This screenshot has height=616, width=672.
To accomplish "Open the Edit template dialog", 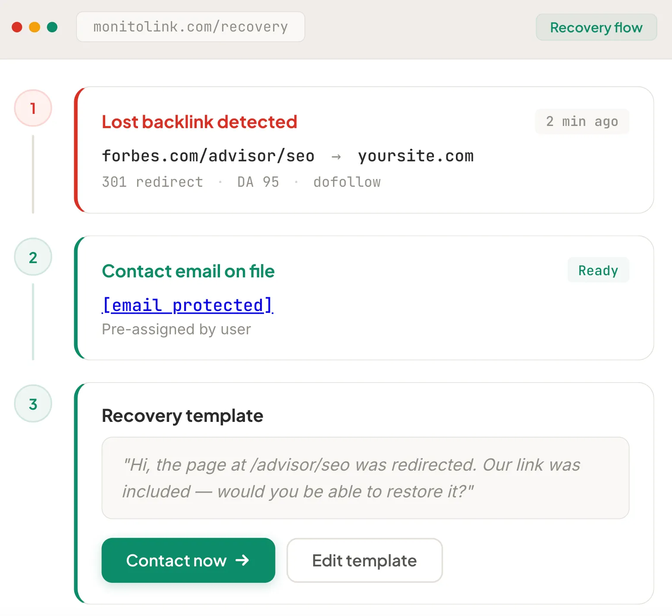I will 364,560.
